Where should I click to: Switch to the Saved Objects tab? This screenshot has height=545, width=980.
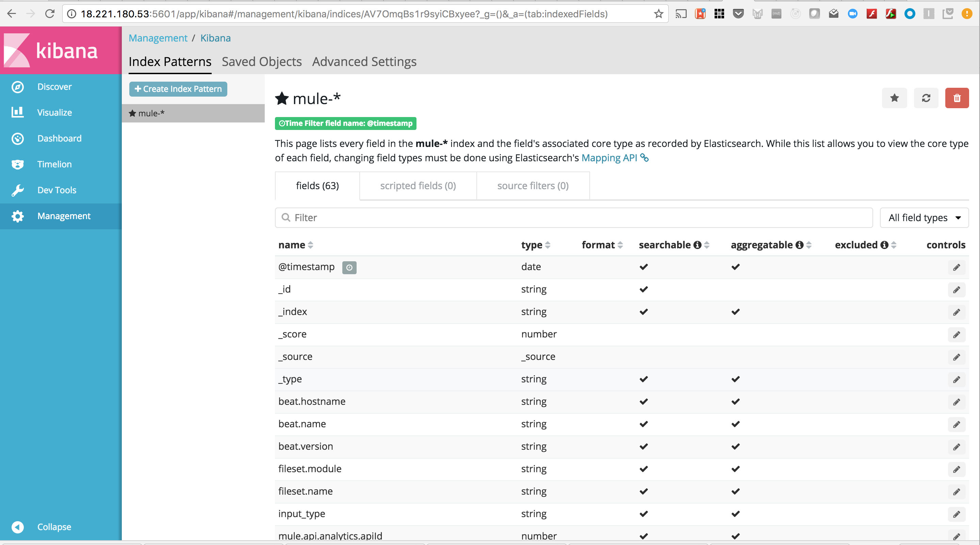(261, 62)
